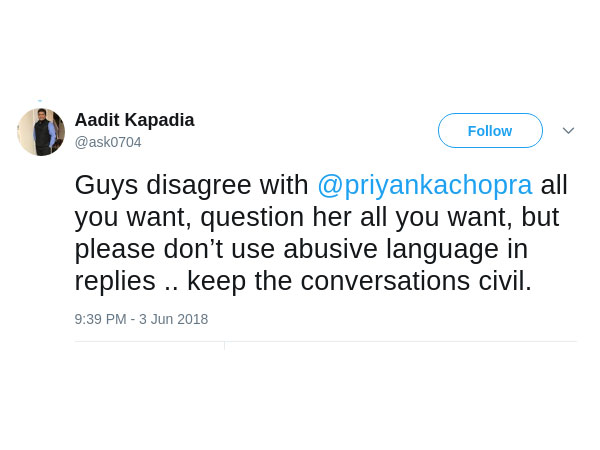
Task: Open the @priyankachopra mention link
Action: click(424, 185)
